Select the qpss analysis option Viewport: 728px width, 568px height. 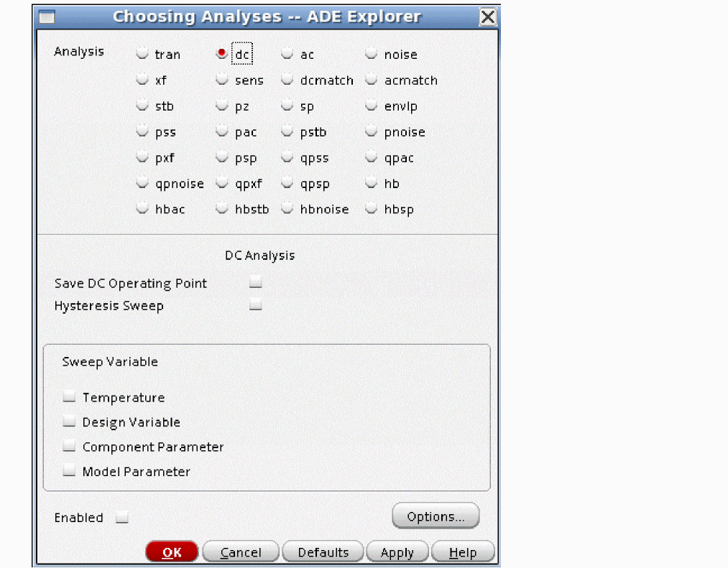click(287, 158)
